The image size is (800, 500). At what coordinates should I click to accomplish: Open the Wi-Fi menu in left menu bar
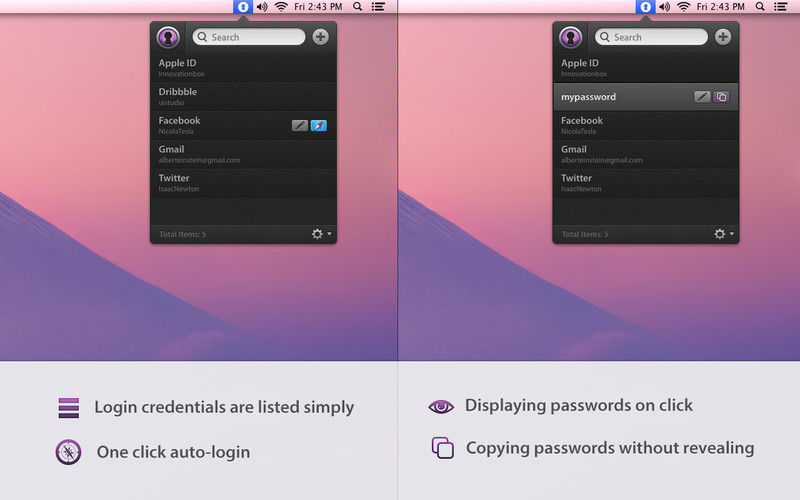[281, 7]
